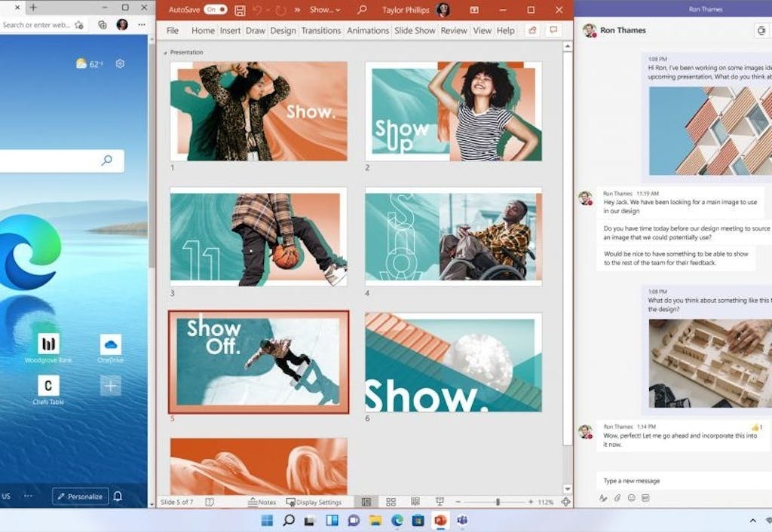Switch to Slide Sorter view in status bar
772x532 pixels.
click(391, 502)
